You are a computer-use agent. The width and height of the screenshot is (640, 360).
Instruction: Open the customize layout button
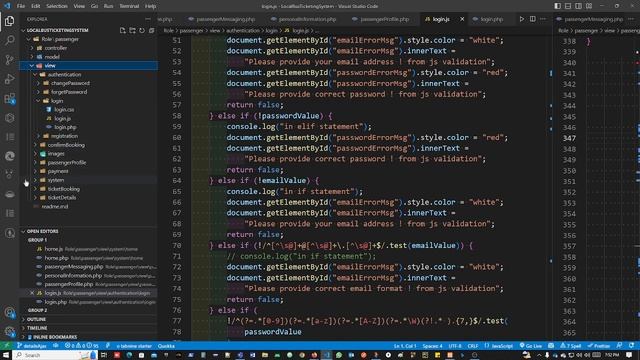tap(589, 6)
